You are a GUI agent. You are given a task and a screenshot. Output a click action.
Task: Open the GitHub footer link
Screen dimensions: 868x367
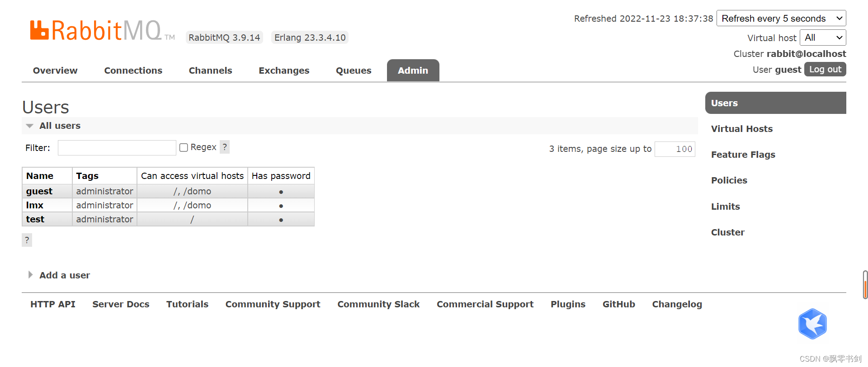[618, 304]
